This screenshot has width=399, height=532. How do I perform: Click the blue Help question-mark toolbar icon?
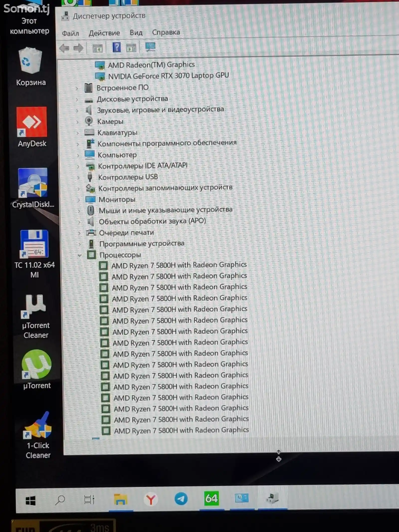click(116, 47)
